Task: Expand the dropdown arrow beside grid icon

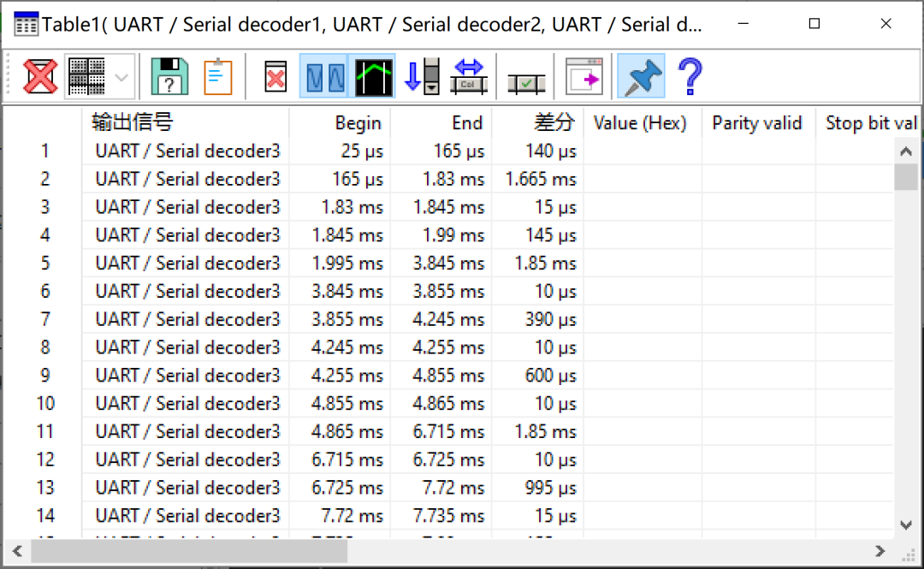Action: pyautogui.click(x=122, y=77)
